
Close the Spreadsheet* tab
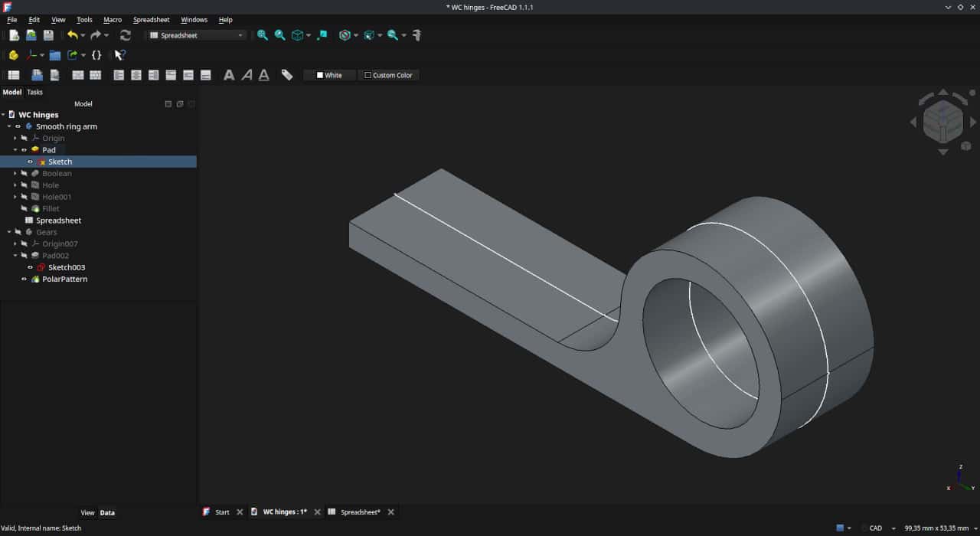pyautogui.click(x=391, y=512)
